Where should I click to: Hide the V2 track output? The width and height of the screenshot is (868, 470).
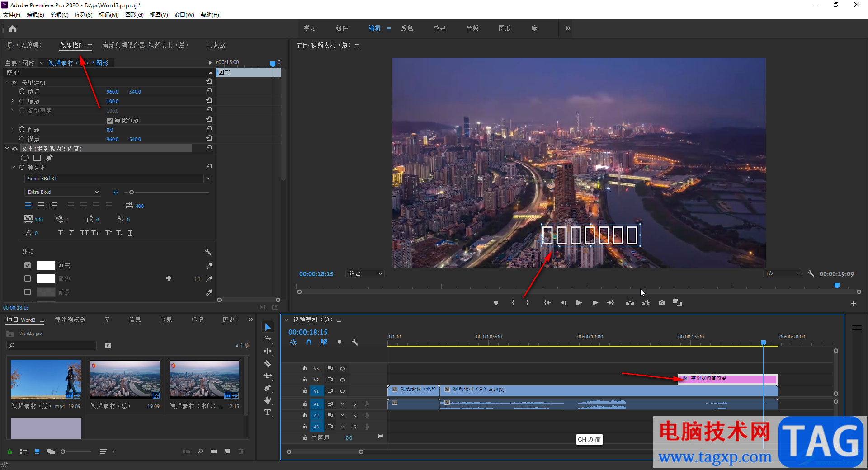tap(342, 380)
